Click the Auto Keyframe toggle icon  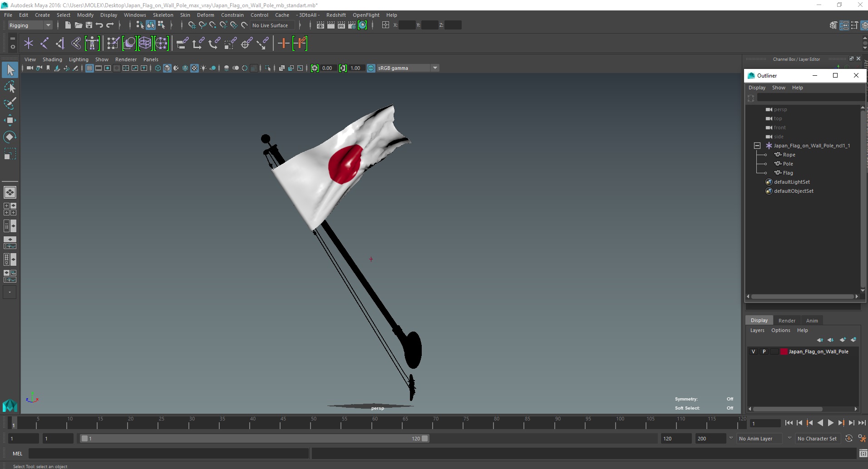[x=848, y=439]
